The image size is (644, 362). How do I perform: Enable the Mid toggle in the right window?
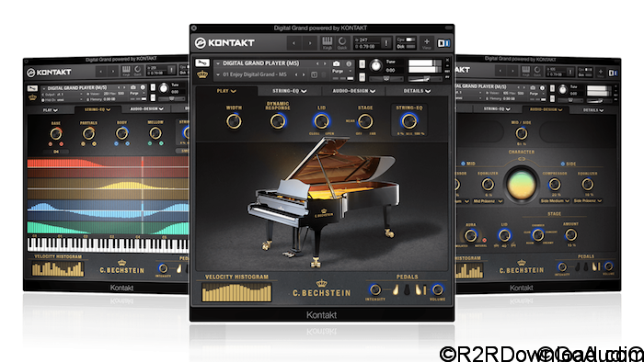tap(463, 164)
